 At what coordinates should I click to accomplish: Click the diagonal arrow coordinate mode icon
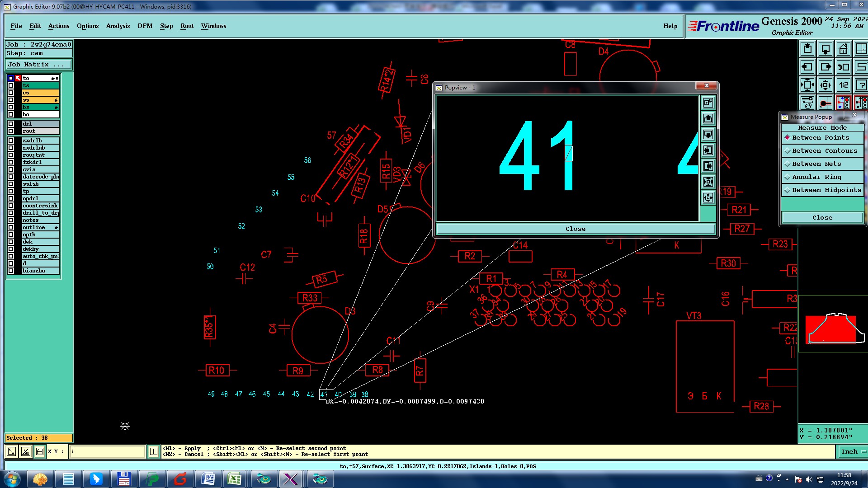point(11,451)
